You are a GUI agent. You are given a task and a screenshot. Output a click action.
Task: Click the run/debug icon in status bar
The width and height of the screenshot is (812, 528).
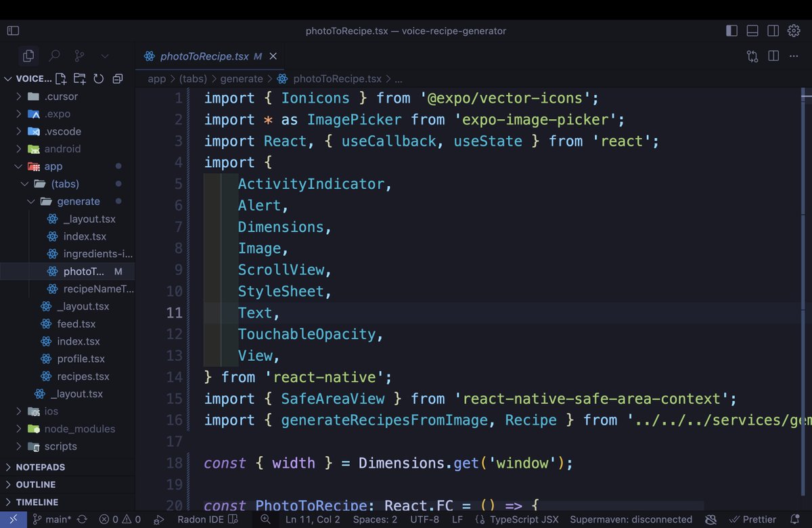pos(158,519)
